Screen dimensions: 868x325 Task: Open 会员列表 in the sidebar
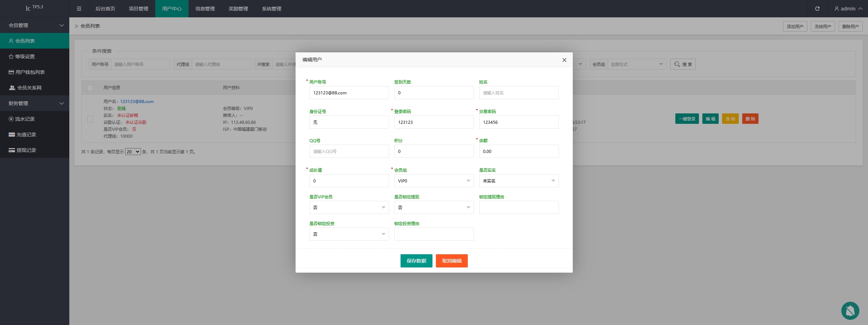[x=35, y=41]
